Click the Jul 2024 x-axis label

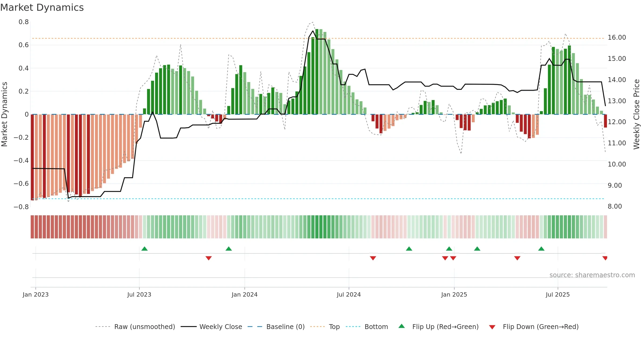(349, 294)
